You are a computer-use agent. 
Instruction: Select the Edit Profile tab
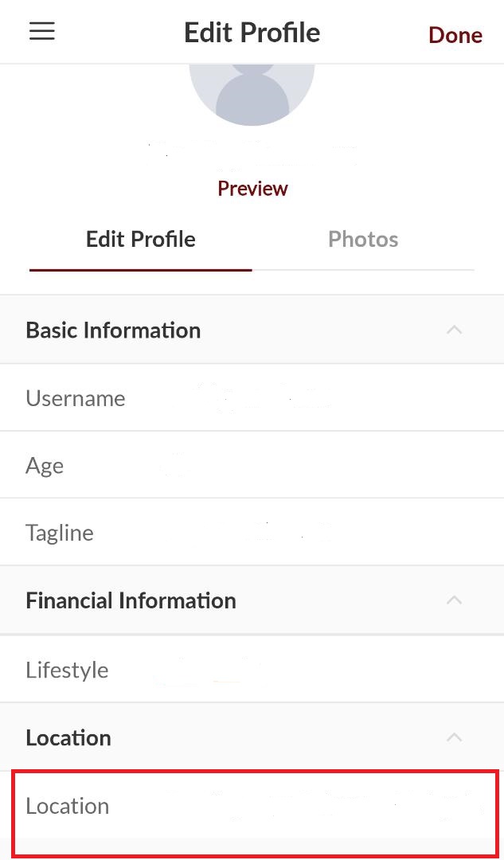141,240
